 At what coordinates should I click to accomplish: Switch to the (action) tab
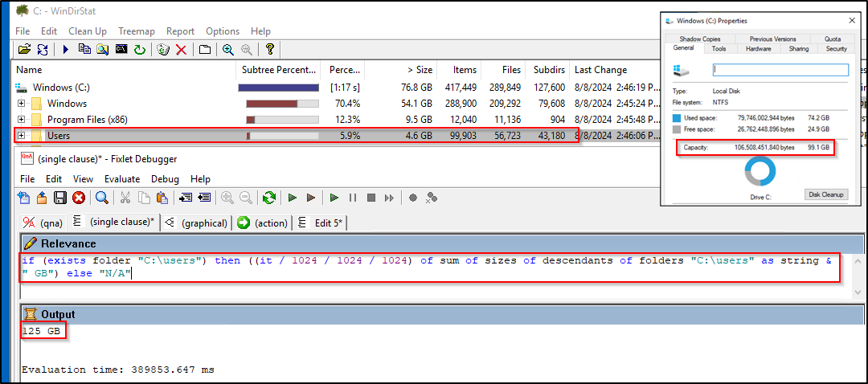262,223
